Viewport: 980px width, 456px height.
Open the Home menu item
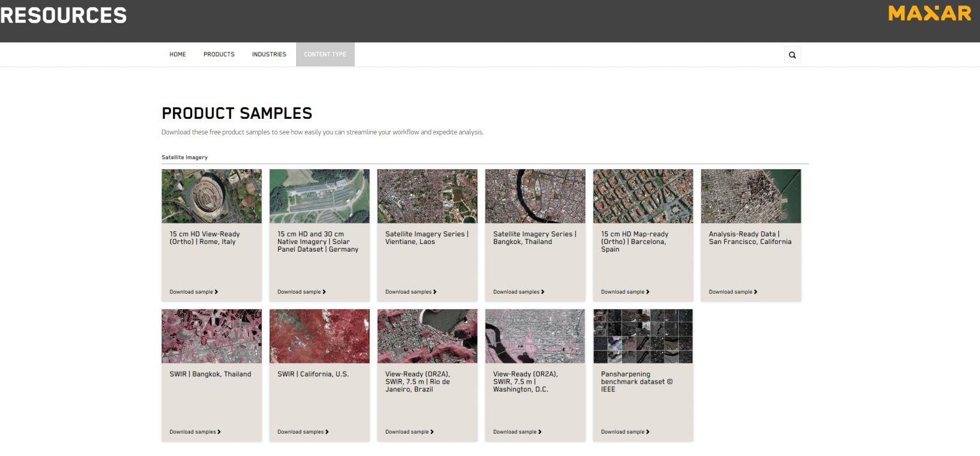pyautogui.click(x=177, y=54)
